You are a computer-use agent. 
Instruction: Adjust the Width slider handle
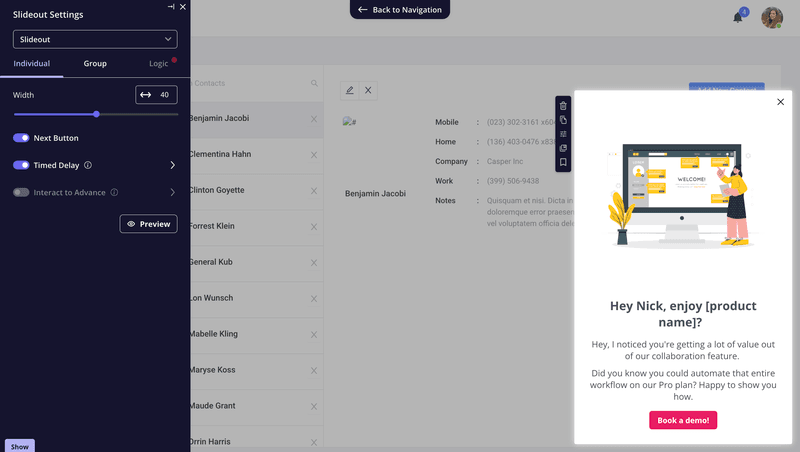point(96,114)
